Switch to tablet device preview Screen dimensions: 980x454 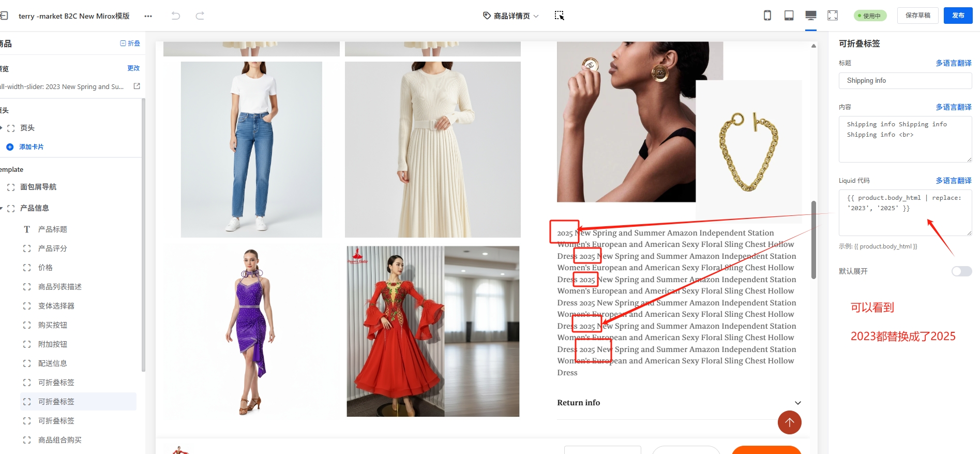point(789,16)
